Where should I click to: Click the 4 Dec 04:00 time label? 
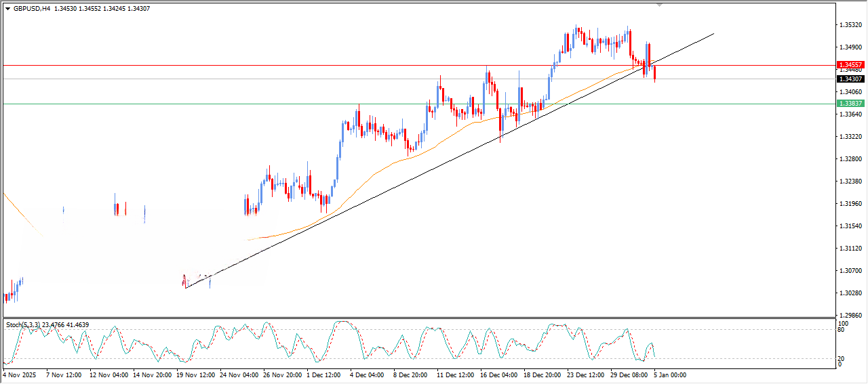[x=366, y=374]
